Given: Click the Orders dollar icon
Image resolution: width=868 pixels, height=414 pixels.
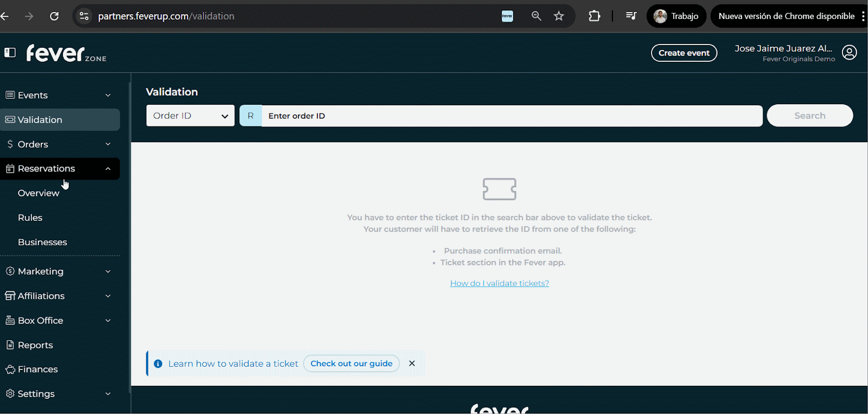Looking at the screenshot, I should [10, 144].
